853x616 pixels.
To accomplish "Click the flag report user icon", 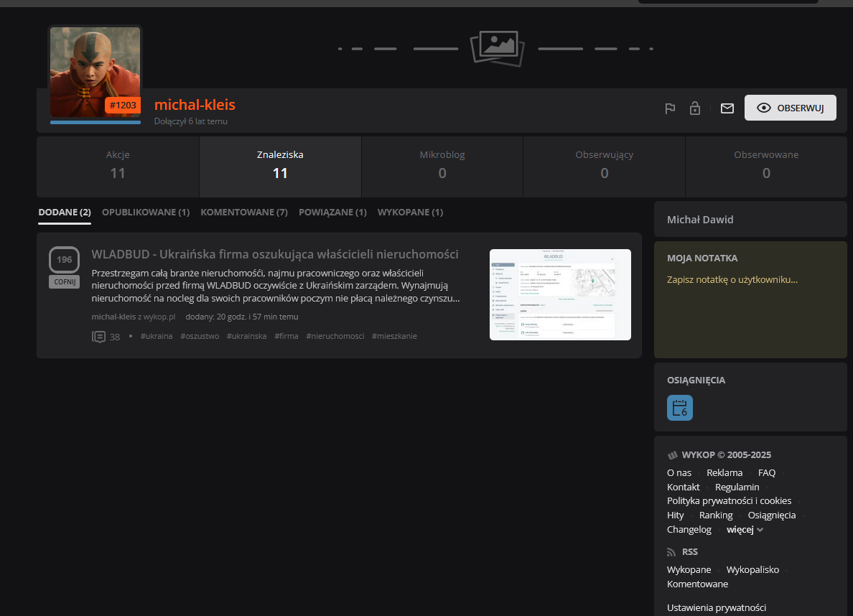I will (x=670, y=108).
